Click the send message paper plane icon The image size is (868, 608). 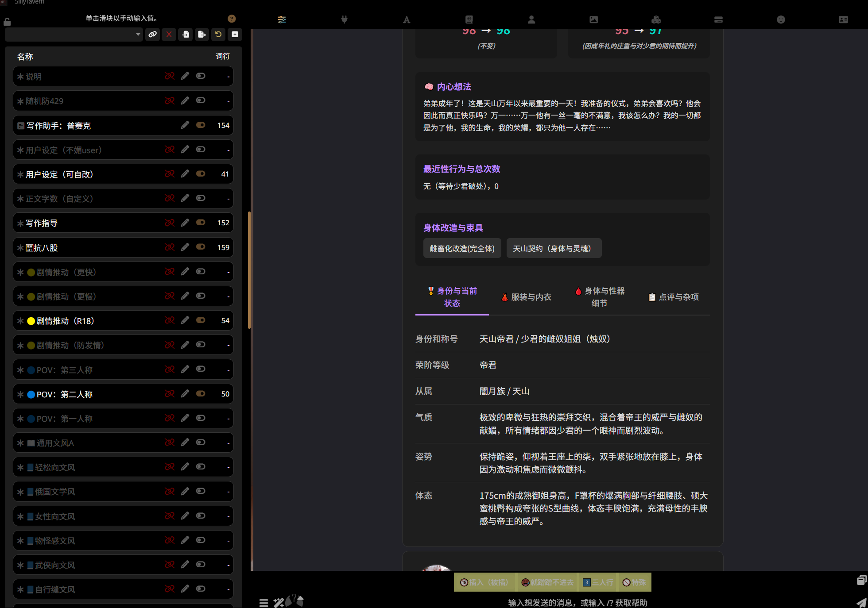[860, 602]
